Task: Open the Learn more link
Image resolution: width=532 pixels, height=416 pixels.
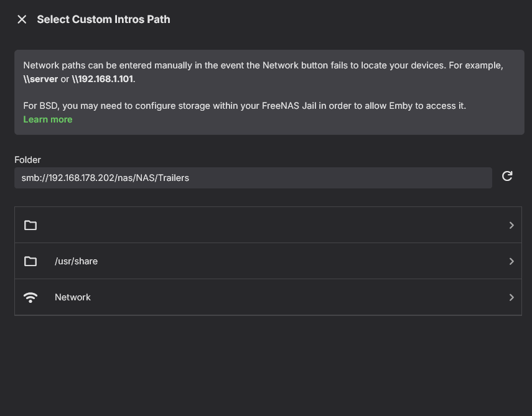Action: point(48,119)
